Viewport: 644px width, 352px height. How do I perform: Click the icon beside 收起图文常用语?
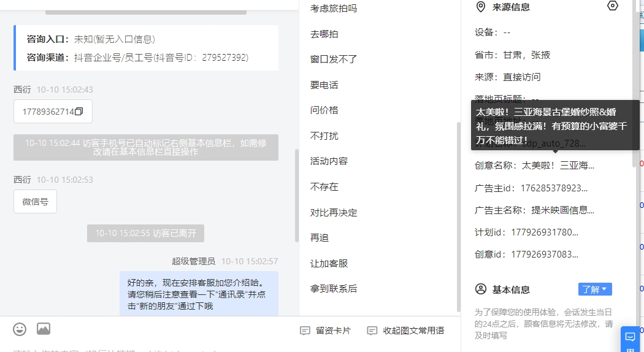click(372, 331)
